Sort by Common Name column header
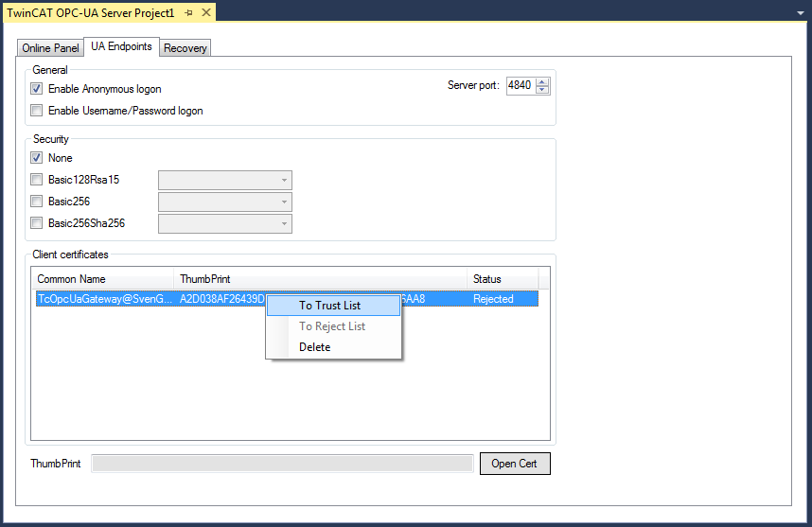Image resolution: width=812 pixels, height=527 pixels. coord(102,279)
